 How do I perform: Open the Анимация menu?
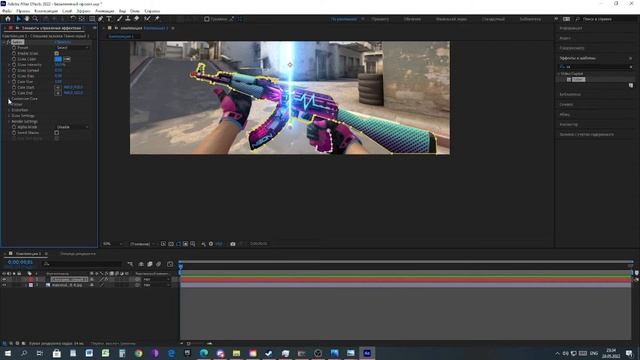104,11
